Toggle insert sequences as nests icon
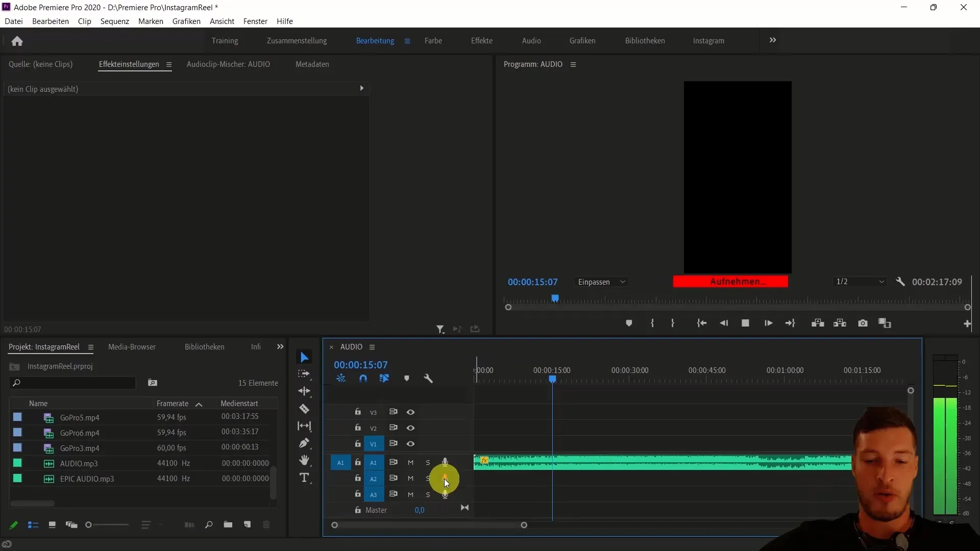 (x=341, y=379)
